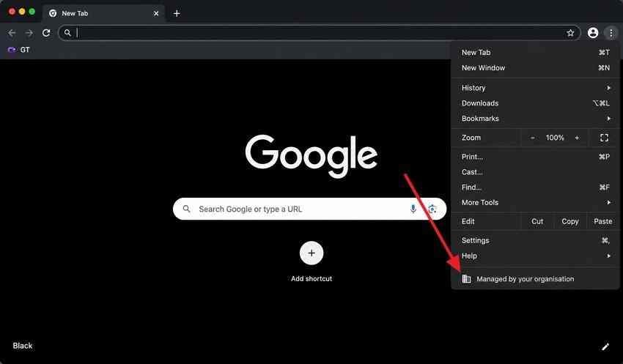The height and width of the screenshot is (364, 623).
Task: Click the browser back arrow
Action: [12, 33]
